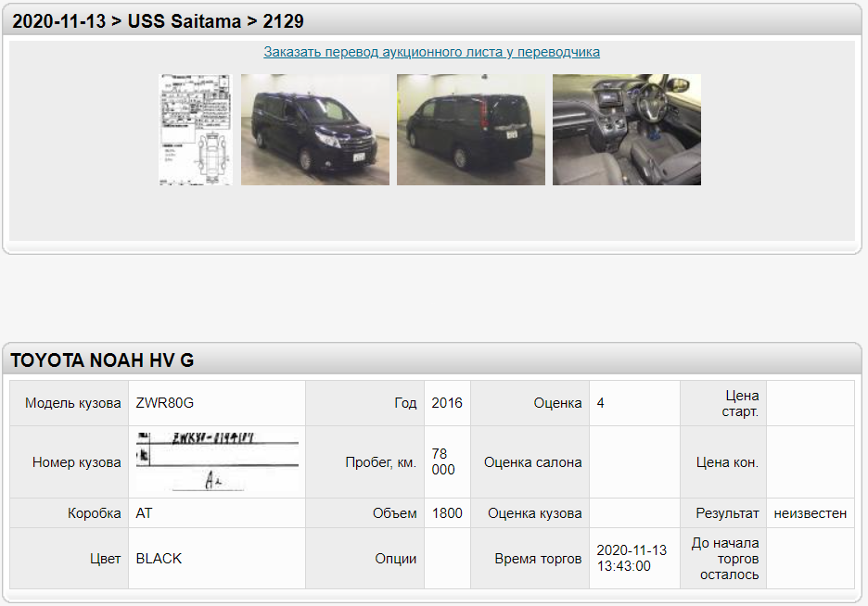
Task: Open the auction sheet scan thumbnail
Action: (x=196, y=130)
